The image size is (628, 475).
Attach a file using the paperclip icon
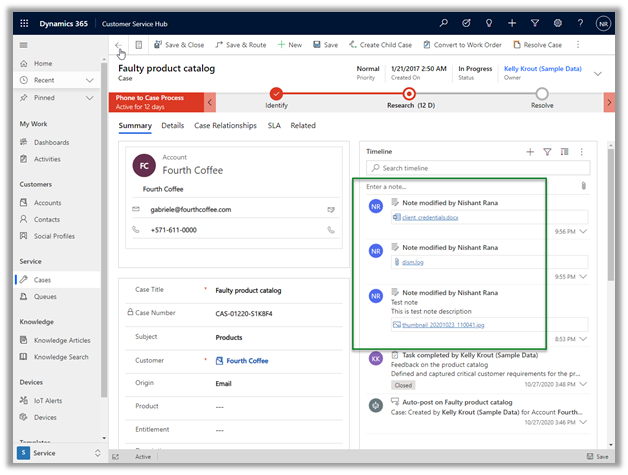tap(583, 186)
